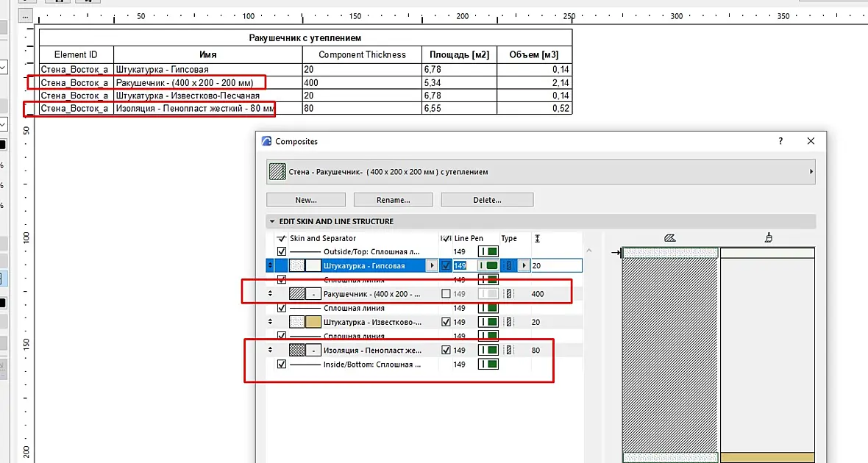Toggle end line checkbox of Штукатурка - Гипсовая skin

coord(446,265)
